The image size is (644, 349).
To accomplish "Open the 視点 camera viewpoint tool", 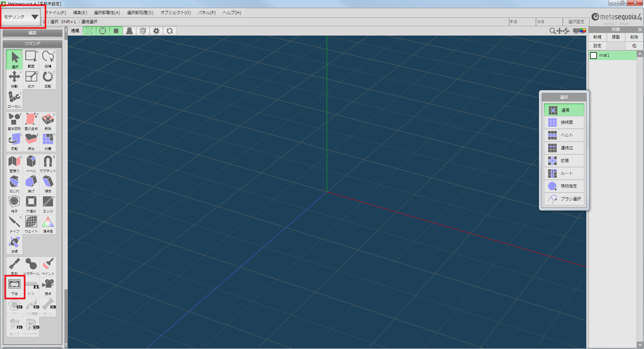I will point(48,287).
